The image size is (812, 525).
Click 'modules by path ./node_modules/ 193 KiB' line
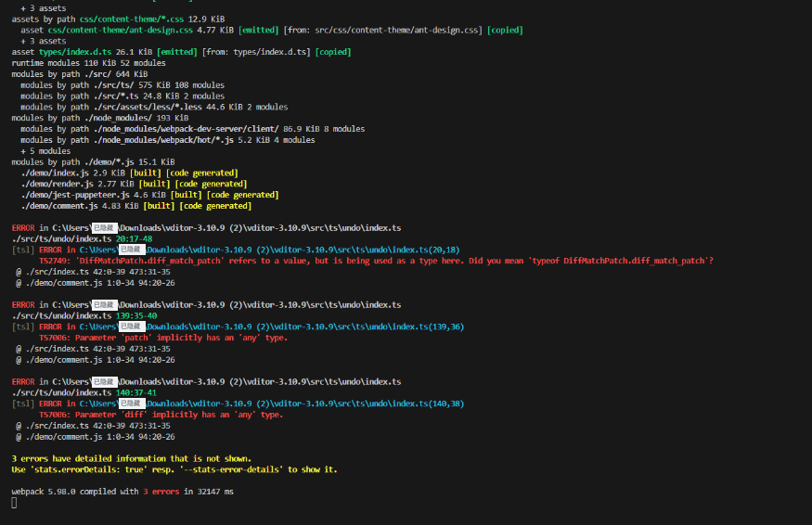coord(100,118)
